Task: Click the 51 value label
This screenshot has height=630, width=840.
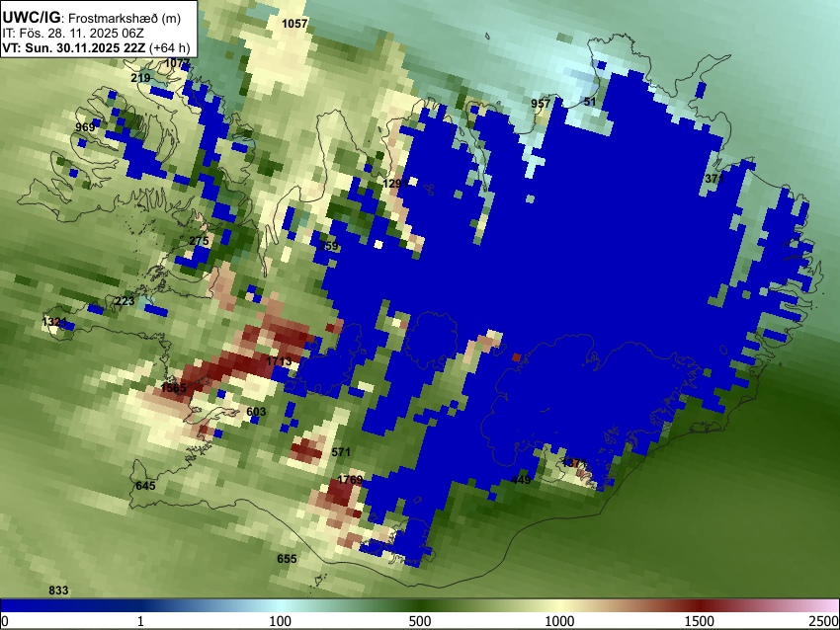Action: point(590,102)
